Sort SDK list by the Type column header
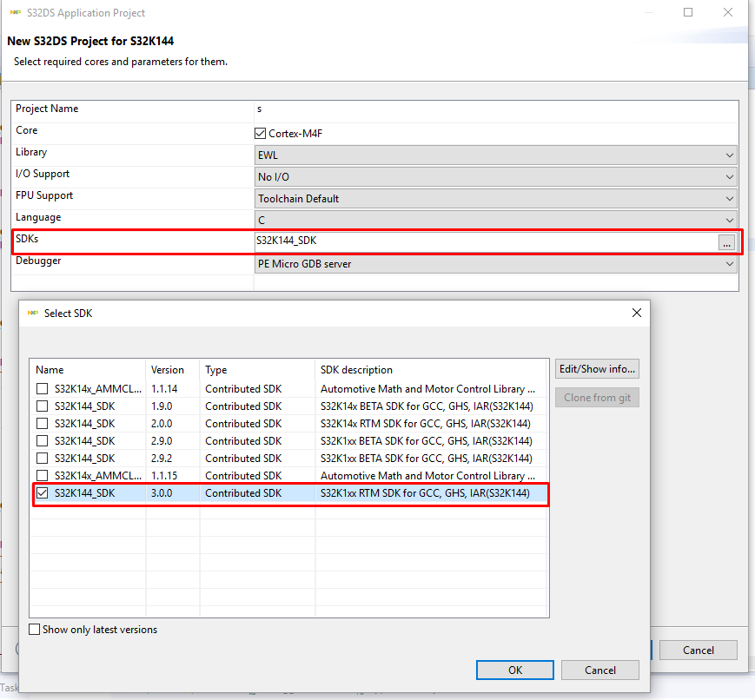755x700 pixels. (258, 370)
